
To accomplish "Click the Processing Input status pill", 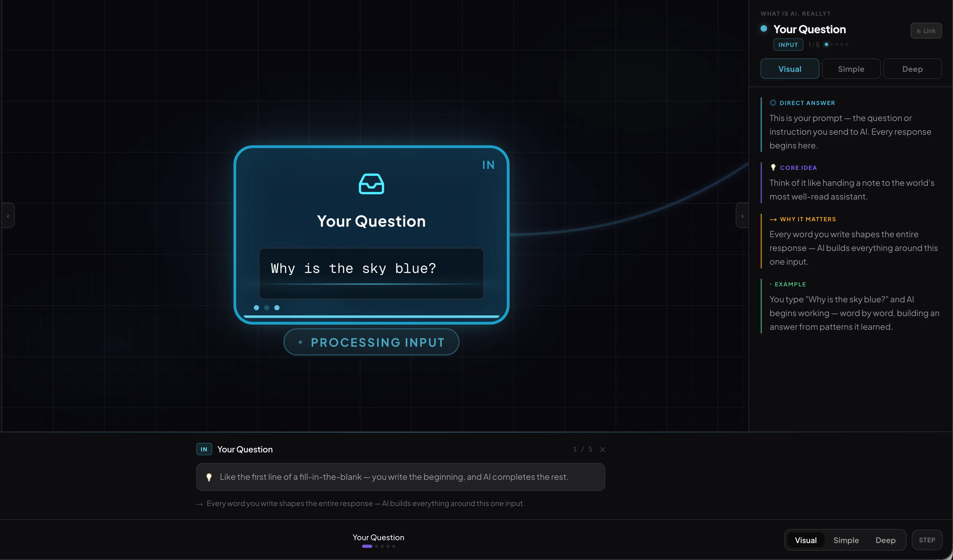I will [371, 342].
